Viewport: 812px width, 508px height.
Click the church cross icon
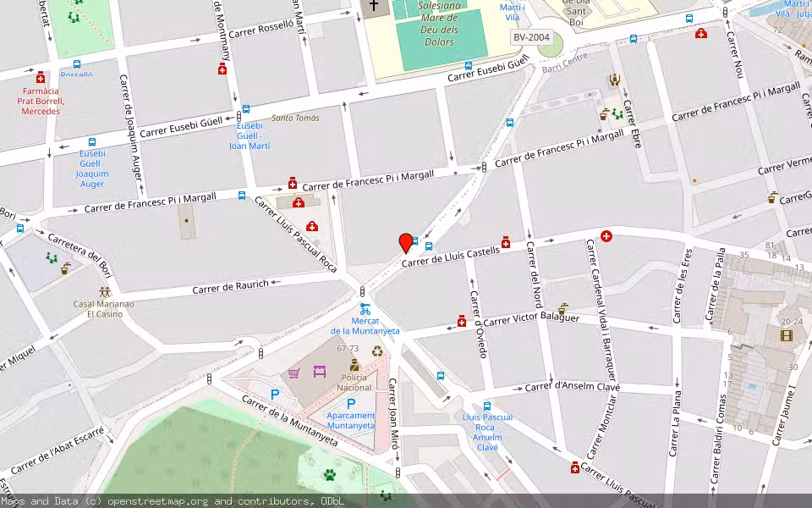click(373, 6)
